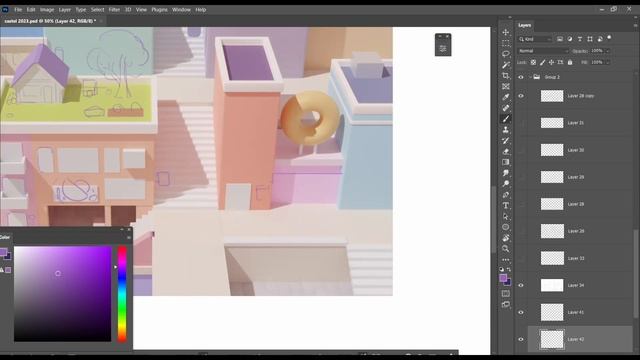This screenshot has height=360, width=640.
Task: Open the Image menu
Action: 47,9
